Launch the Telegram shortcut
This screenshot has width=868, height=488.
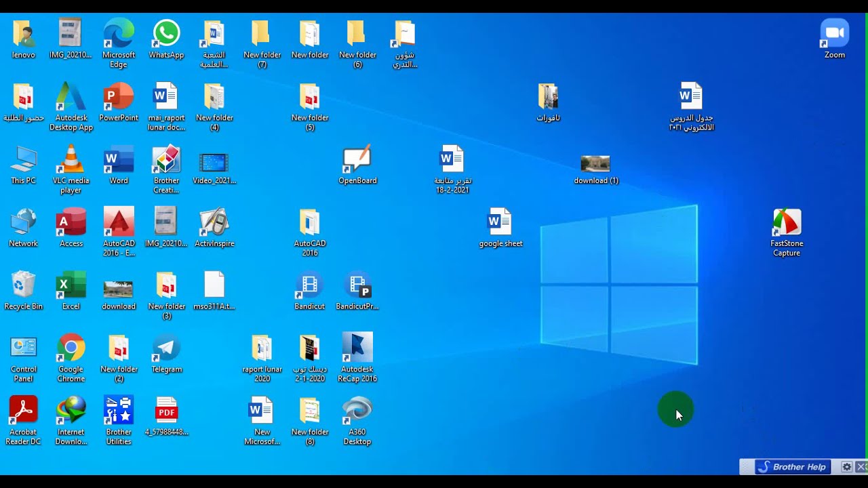click(166, 354)
